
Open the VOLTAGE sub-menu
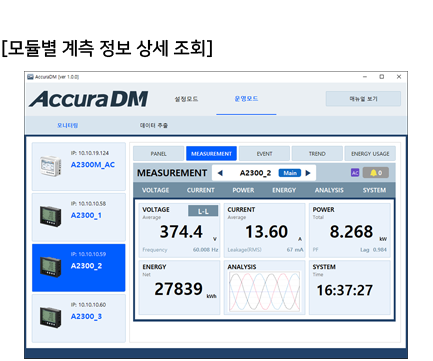pyautogui.click(x=155, y=190)
